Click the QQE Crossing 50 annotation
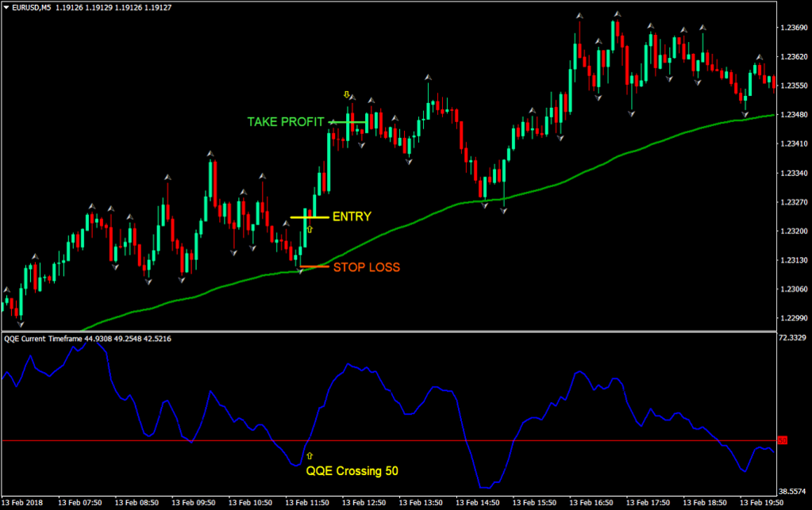812x510 pixels. coord(352,470)
